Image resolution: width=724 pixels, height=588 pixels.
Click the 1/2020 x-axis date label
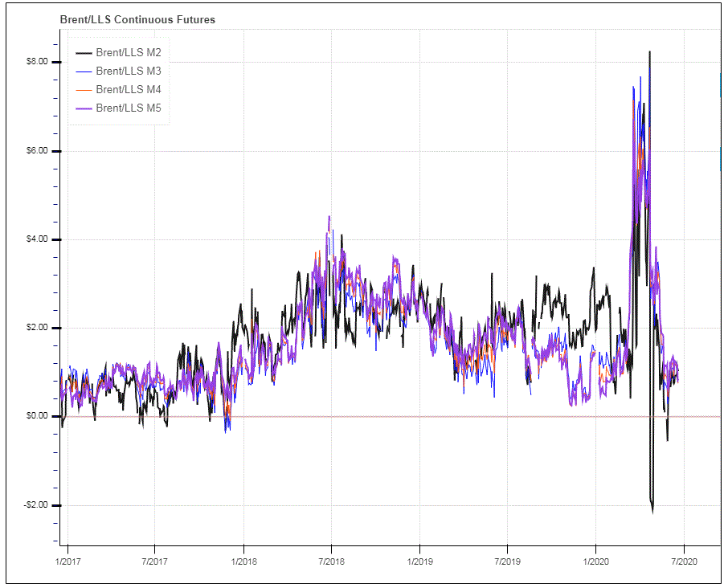point(596,561)
